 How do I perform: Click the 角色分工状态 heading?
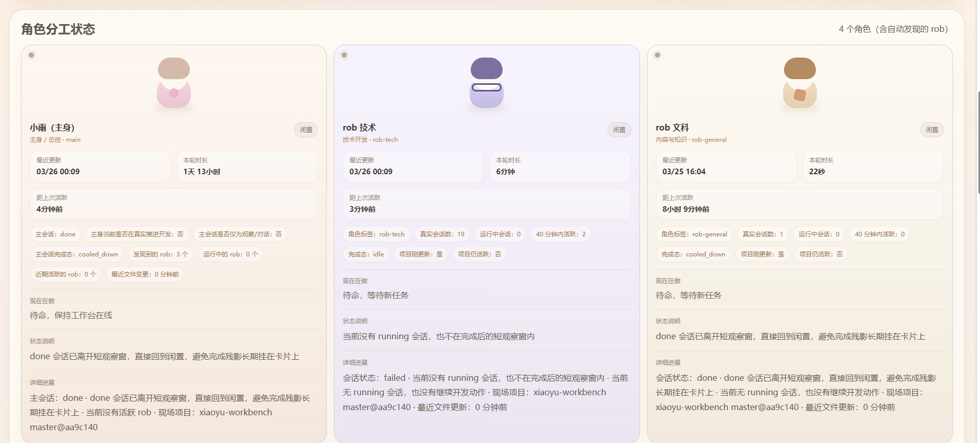click(x=58, y=29)
